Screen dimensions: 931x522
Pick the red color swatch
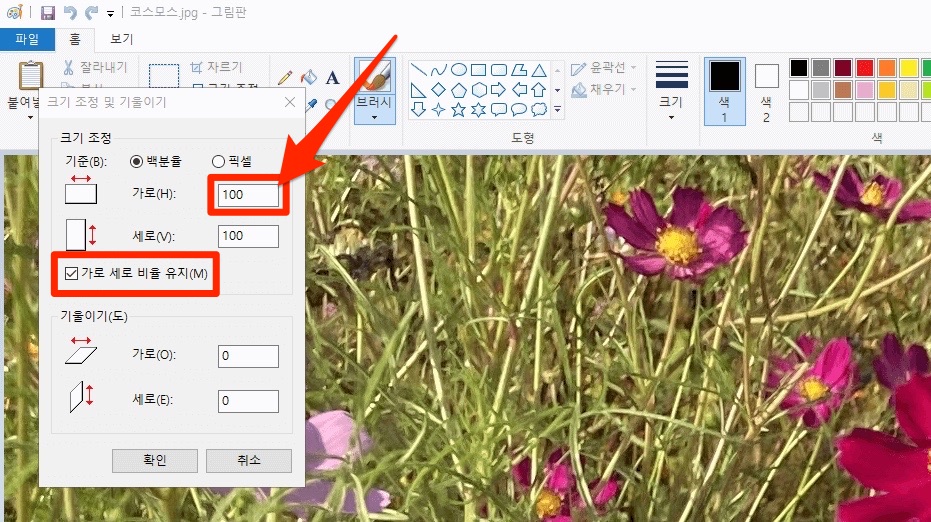(x=865, y=68)
